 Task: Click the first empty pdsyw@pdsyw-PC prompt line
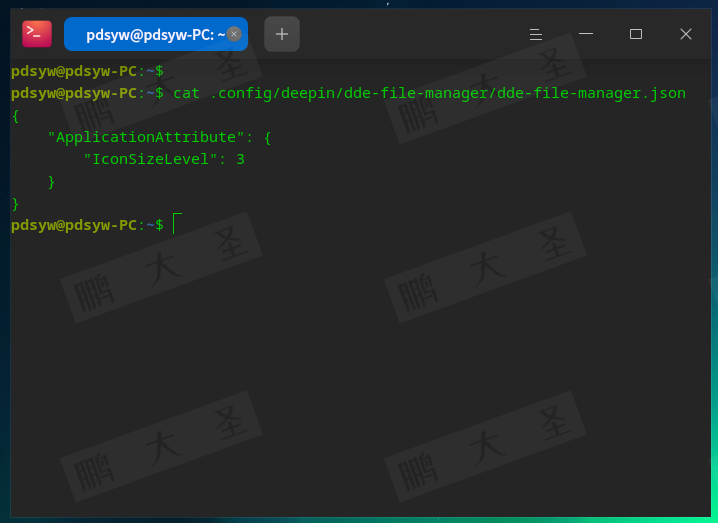pyautogui.click(x=87, y=71)
